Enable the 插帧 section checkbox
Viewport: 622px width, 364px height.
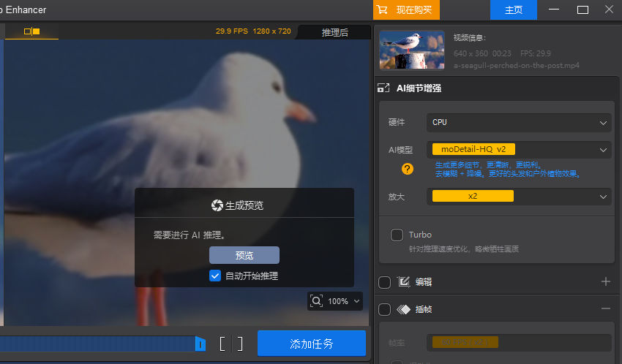coord(384,309)
